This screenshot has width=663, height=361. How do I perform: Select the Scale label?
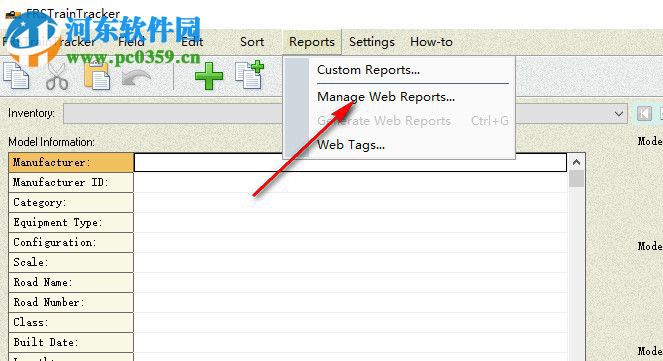point(71,262)
